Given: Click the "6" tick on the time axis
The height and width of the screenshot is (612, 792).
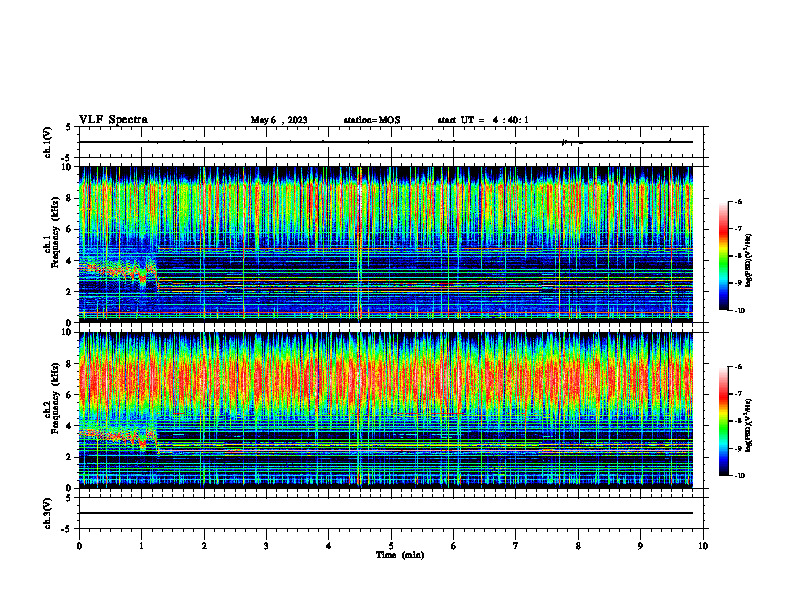Looking at the screenshot, I should [x=453, y=546].
